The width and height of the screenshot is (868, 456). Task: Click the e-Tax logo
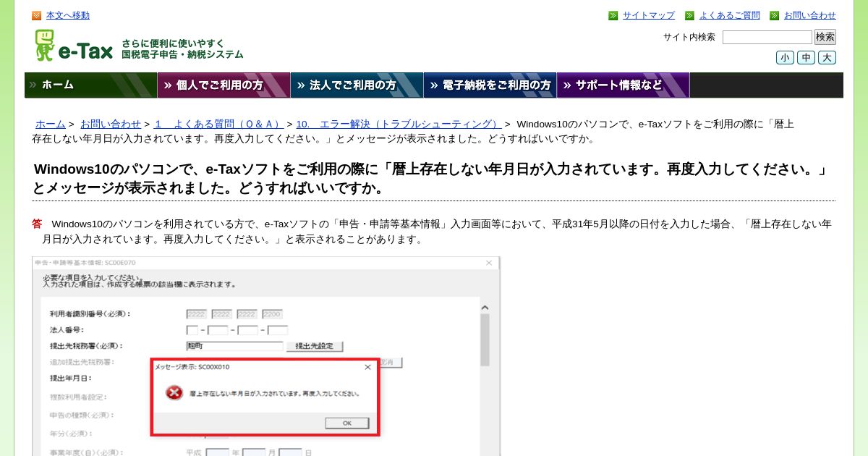pos(74,46)
